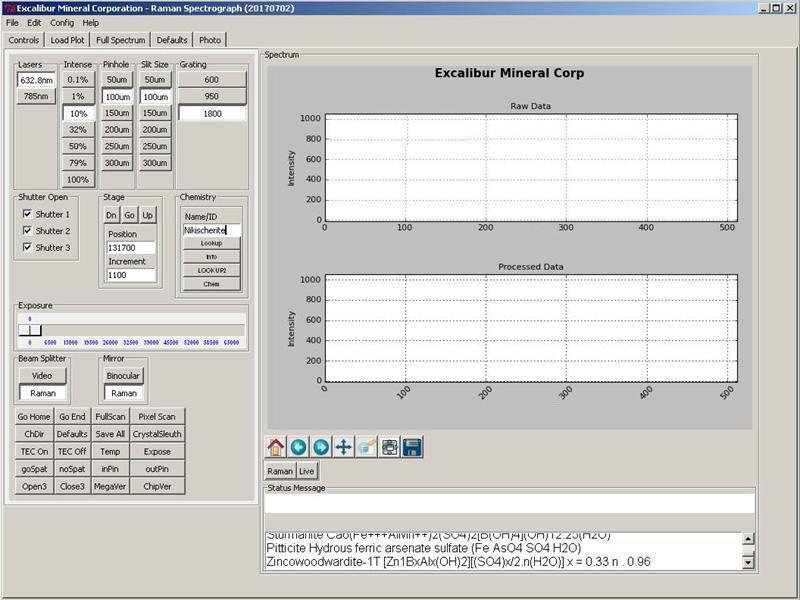Run a Pixel Scan
800x600 pixels.
[157, 416]
